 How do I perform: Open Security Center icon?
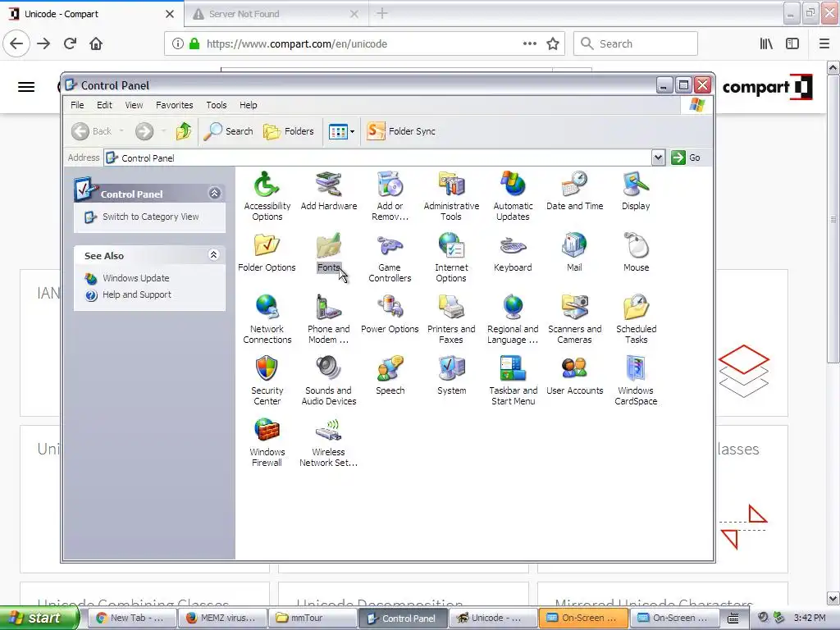click(267, 381)
